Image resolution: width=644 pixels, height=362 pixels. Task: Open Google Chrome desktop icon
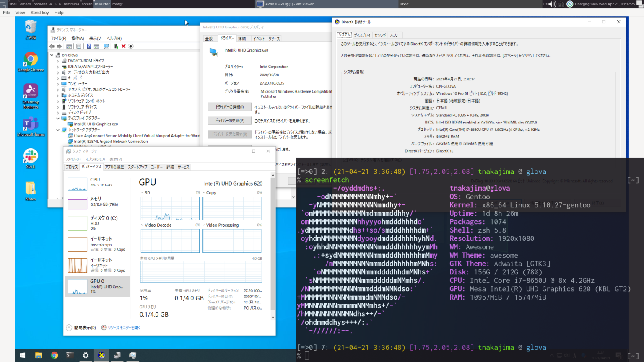(x=31, y=62)
